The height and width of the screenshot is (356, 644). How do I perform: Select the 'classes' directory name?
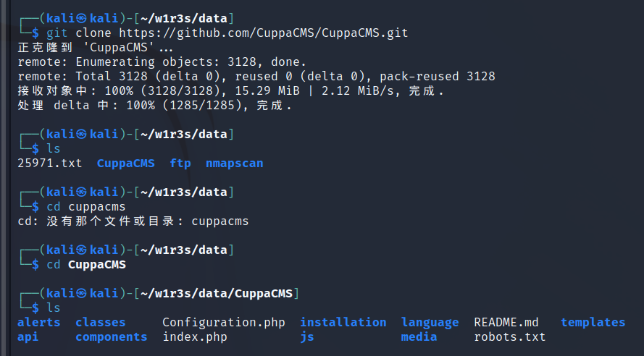pos(101,323)
